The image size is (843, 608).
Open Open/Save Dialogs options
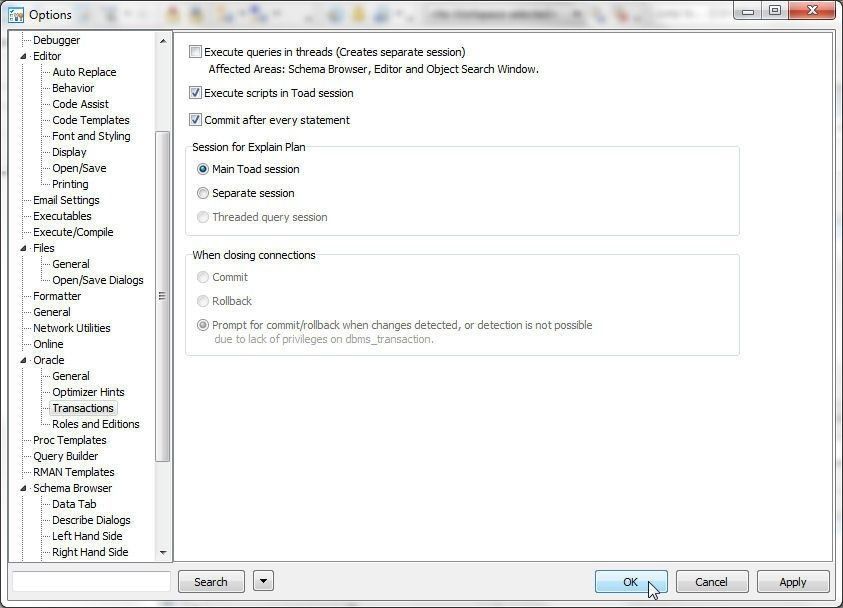point(98,281)
